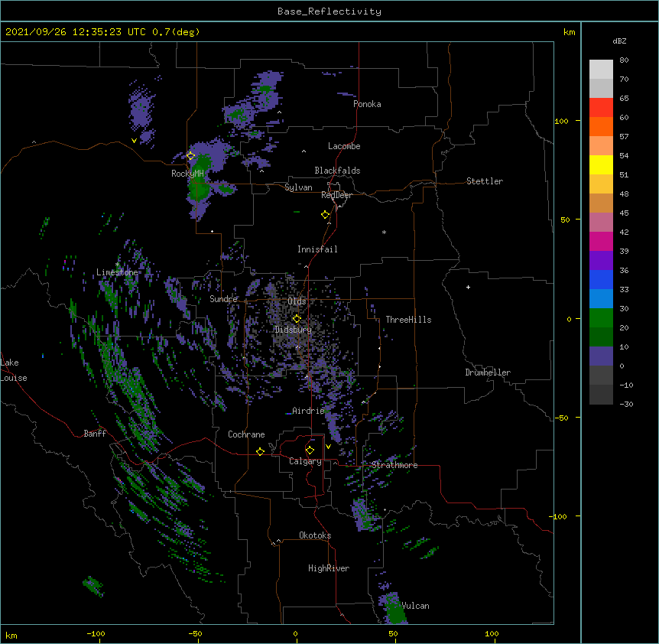Image resolution: width=659 pixels, height=644 pixels.
Task: Select the Okotoks label
Action: click(315, 535)
